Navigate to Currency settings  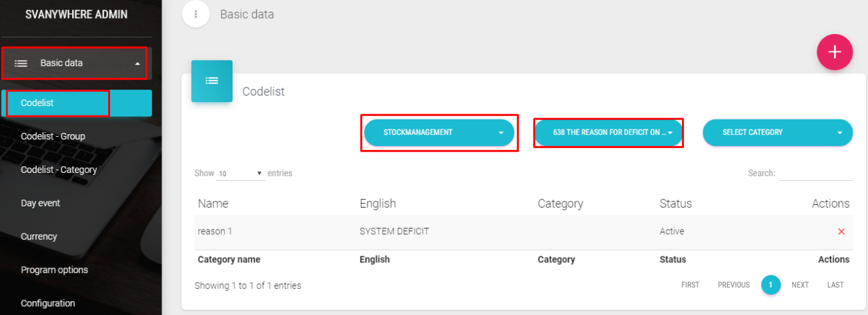(39, 236)
